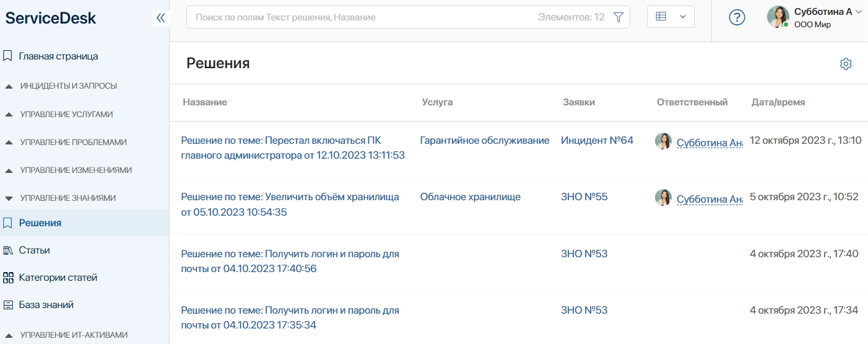Click Элементов: 12 counter text
Viewport: 868px width, 344px height.
pos(571,17)
